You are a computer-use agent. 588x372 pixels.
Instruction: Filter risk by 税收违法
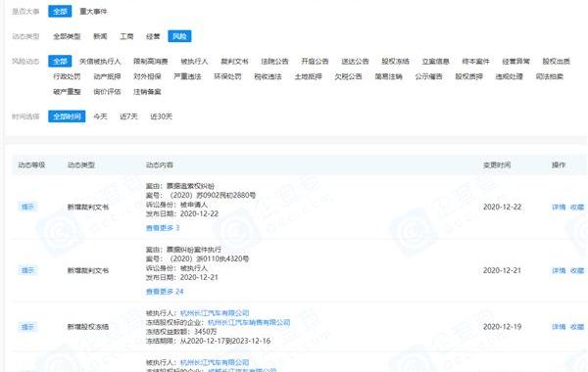pos(268,76)
